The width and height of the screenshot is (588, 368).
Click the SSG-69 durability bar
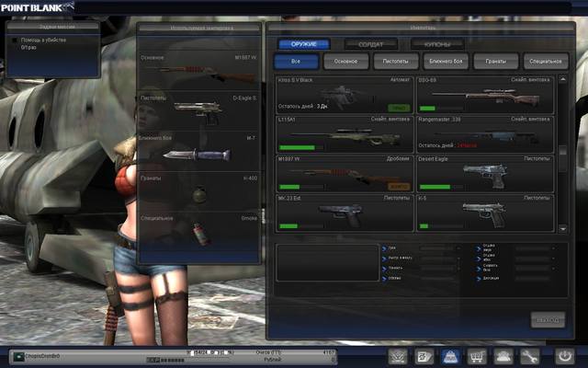coord(441,109)
